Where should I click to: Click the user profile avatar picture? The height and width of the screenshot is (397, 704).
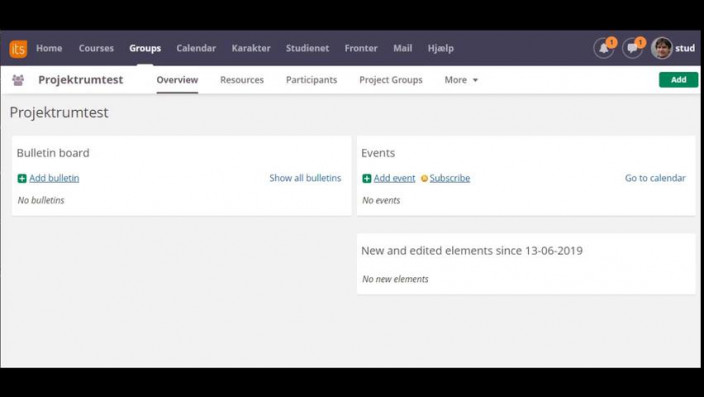point(661,48)
